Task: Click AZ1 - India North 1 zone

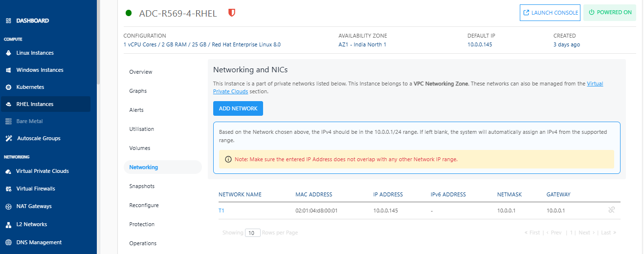Action: pyautogui.click(x=362, y=44)
